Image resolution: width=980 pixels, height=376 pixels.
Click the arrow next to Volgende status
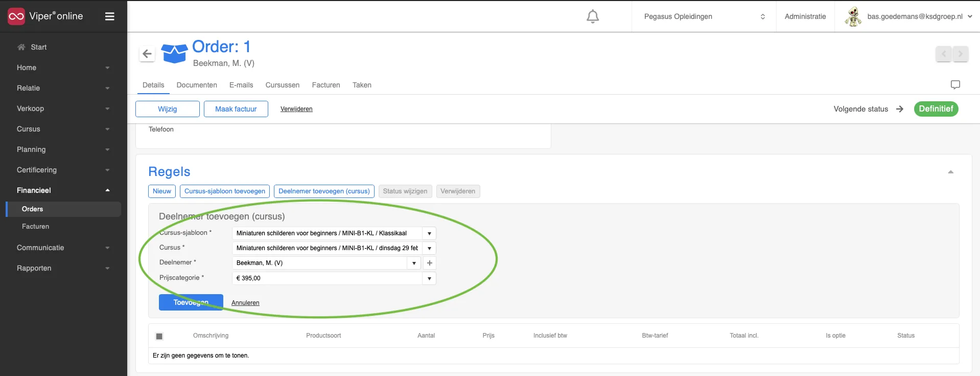900,109
